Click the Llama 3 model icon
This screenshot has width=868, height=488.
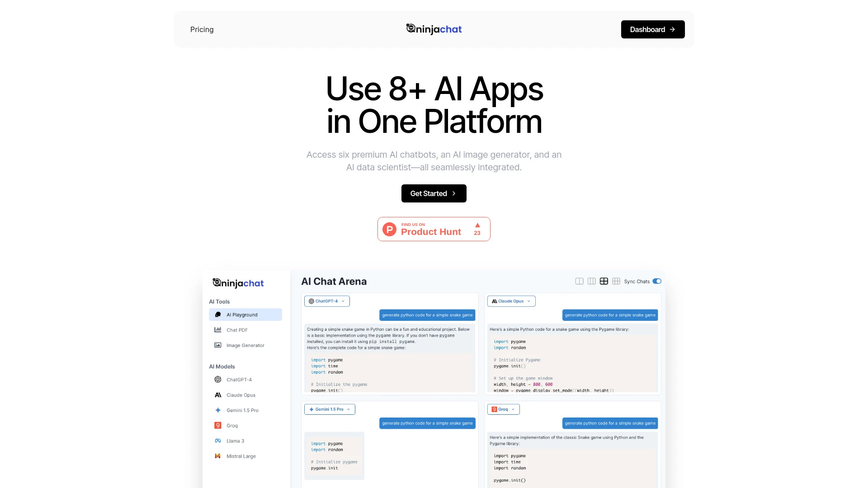pos(217,441)
